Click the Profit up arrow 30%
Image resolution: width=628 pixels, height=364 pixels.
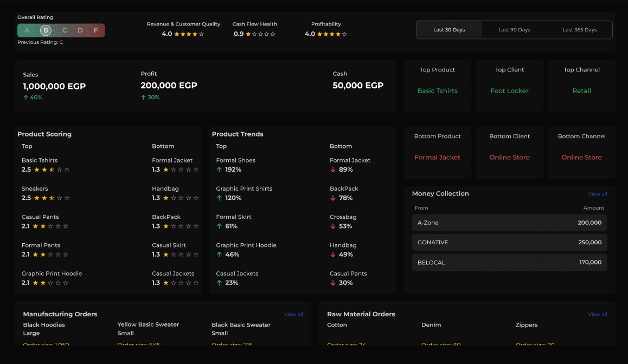150,97
